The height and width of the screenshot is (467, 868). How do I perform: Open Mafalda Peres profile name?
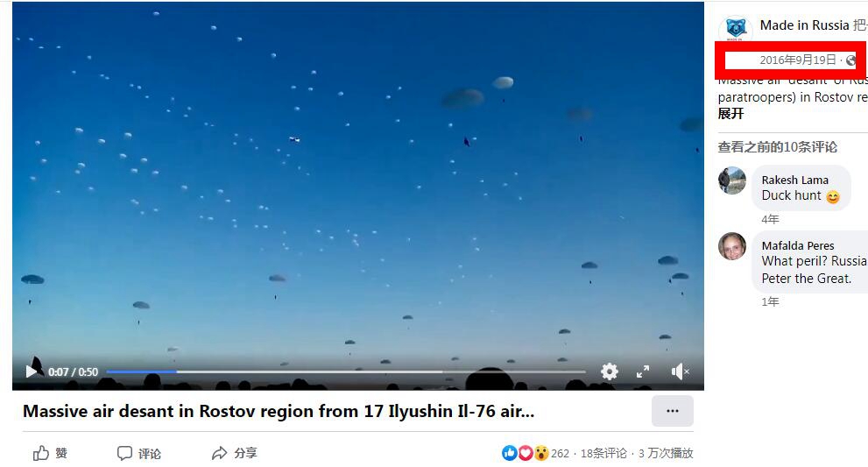798,245
